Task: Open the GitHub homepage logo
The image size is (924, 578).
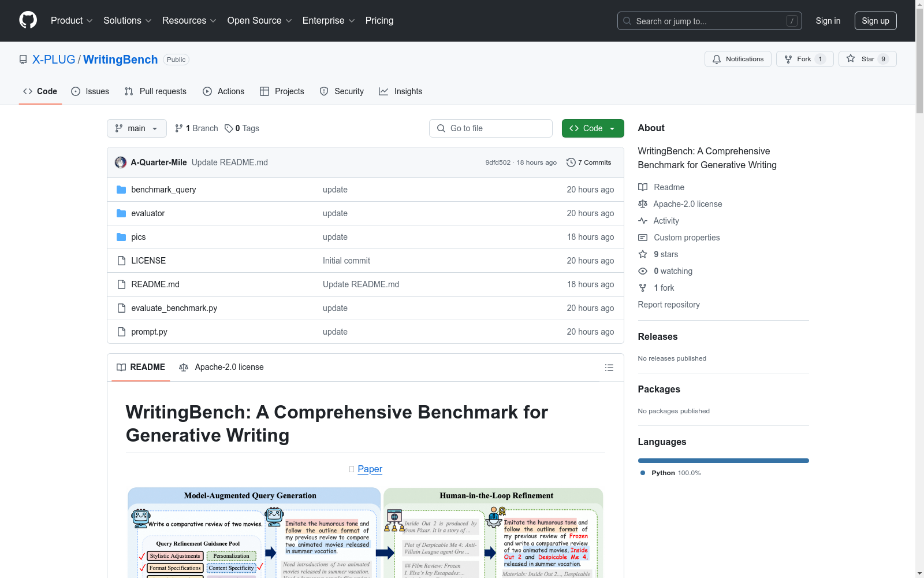Action: point(28,20)
